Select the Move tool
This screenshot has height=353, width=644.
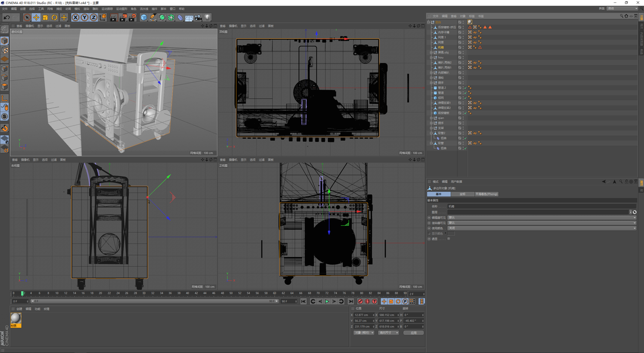coord(36,18)
